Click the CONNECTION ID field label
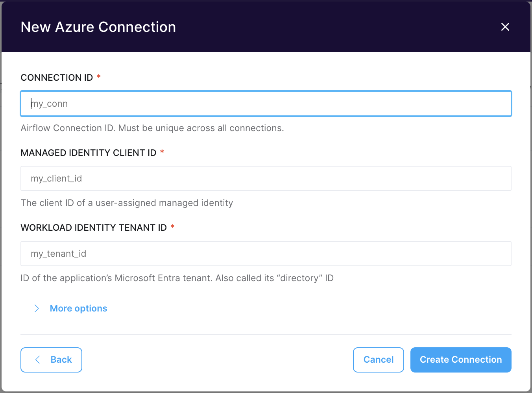The height and width of the screenshot is (393, 532). click(x=57, y=78)
